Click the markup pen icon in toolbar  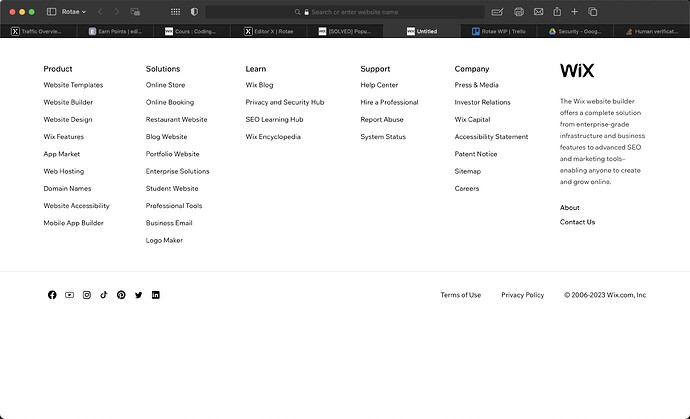point(497,12)
